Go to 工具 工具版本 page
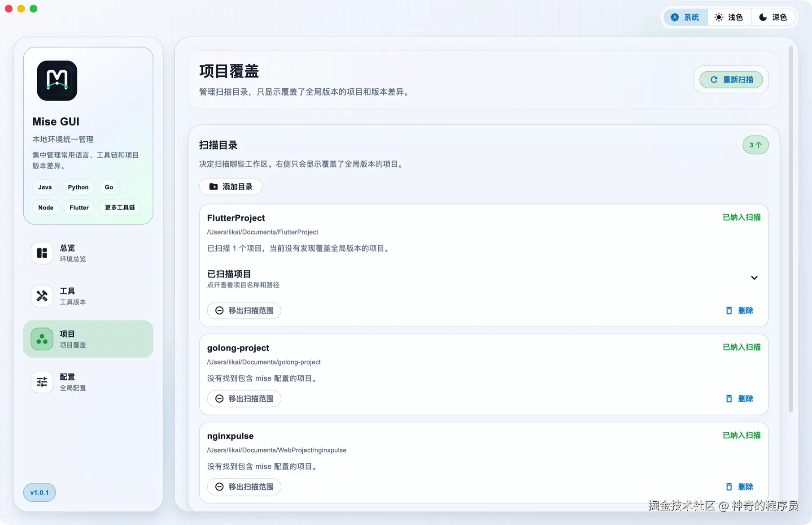 tap(88, 296)
